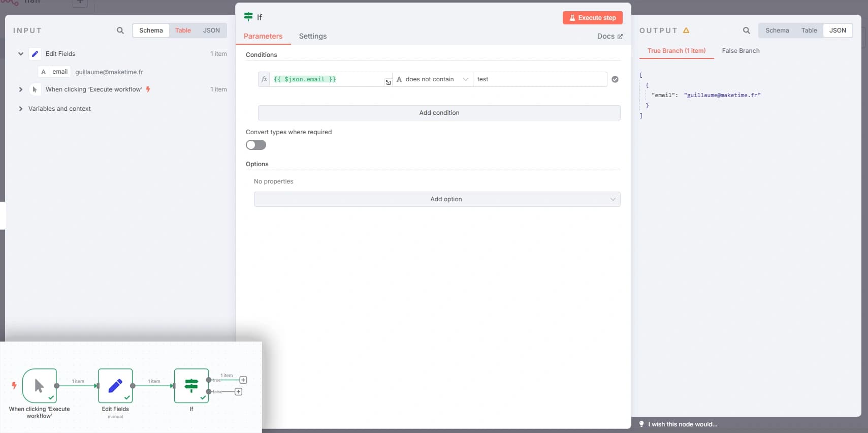Toggle Convert types where required switch

click(256, 145)
